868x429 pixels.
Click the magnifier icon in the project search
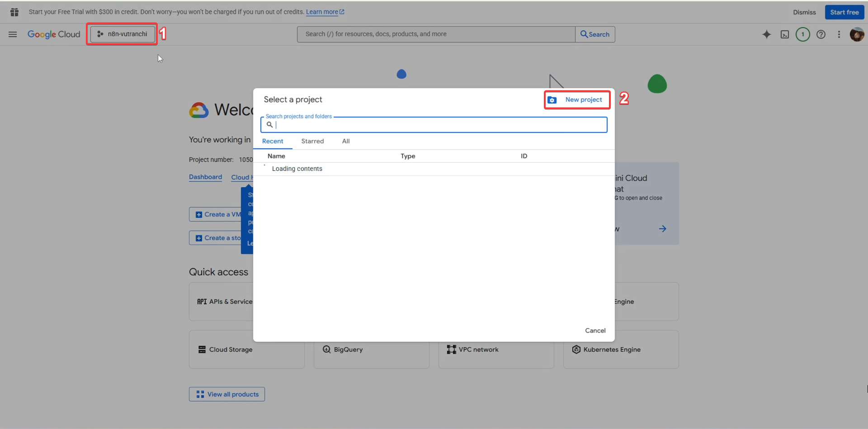(269, 125)
